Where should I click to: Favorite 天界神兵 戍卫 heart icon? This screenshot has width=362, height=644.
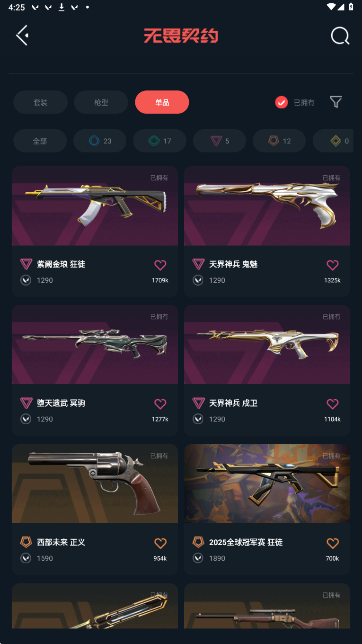pos(333,404)
